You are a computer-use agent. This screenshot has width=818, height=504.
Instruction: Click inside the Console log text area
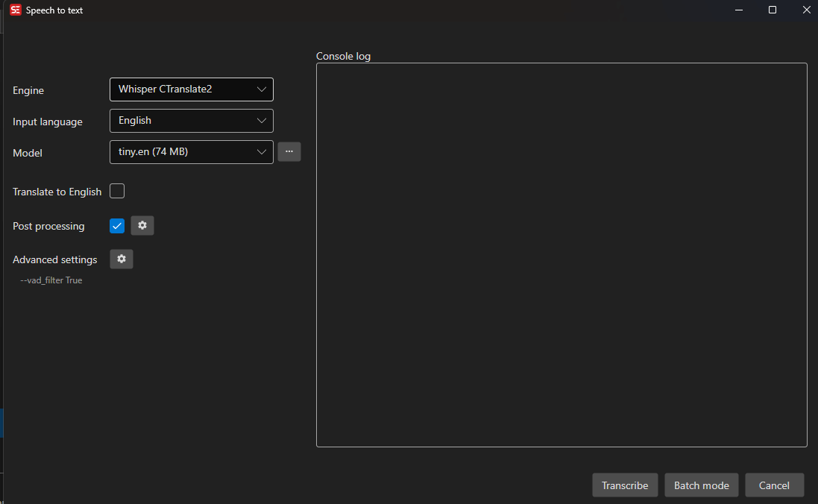pyautogui.click(x=561, y=255)
